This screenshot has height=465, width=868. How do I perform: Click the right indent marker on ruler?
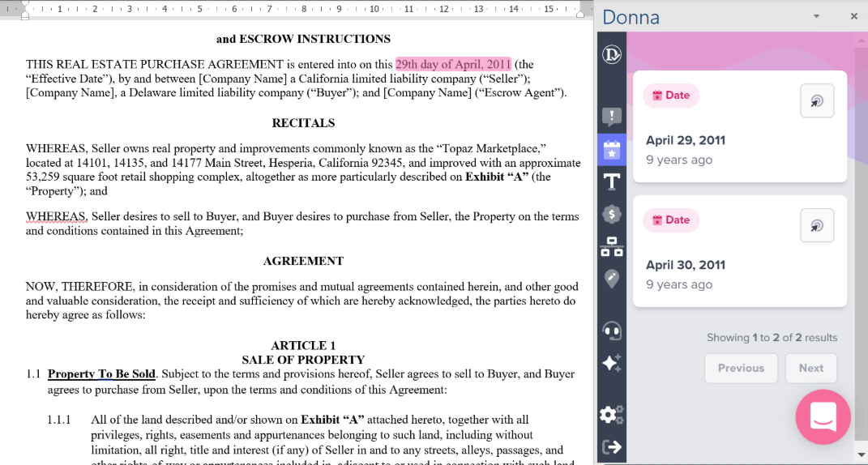581,13
